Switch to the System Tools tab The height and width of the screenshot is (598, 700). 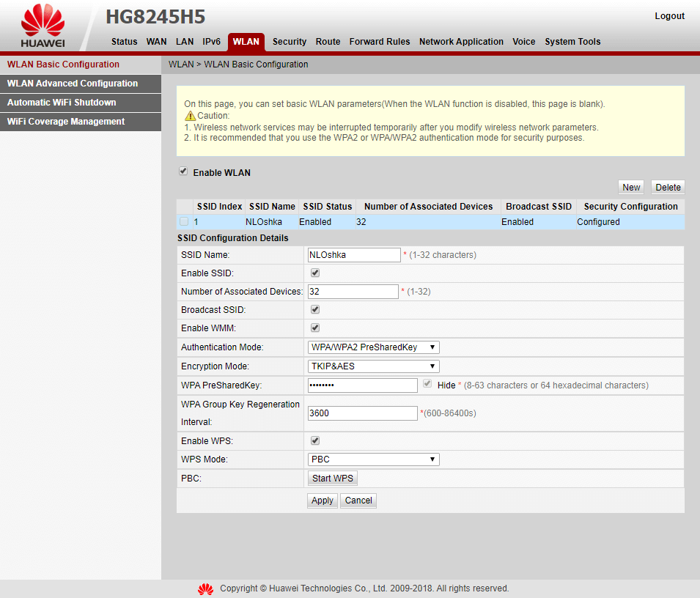coord(572,42)
